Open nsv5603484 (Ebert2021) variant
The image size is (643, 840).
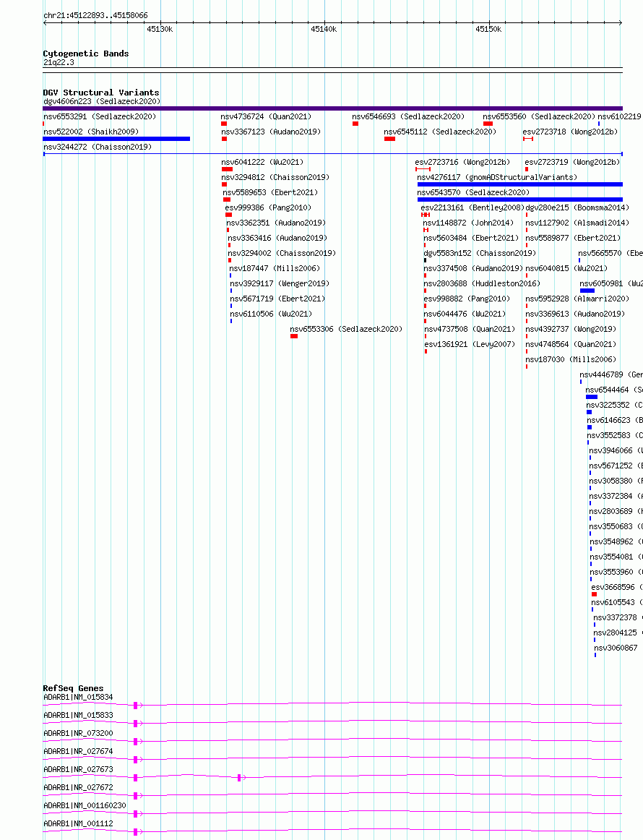coord(471,238)
